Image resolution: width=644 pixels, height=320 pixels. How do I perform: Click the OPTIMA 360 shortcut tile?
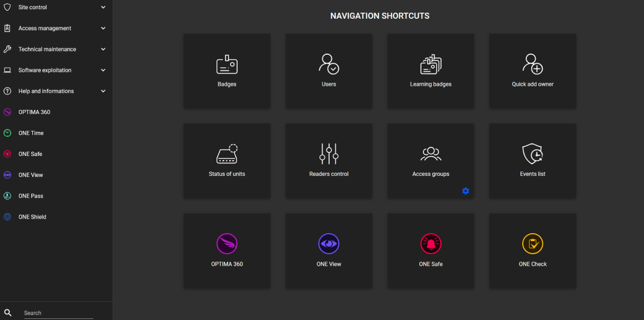click(x=227, y=251)
